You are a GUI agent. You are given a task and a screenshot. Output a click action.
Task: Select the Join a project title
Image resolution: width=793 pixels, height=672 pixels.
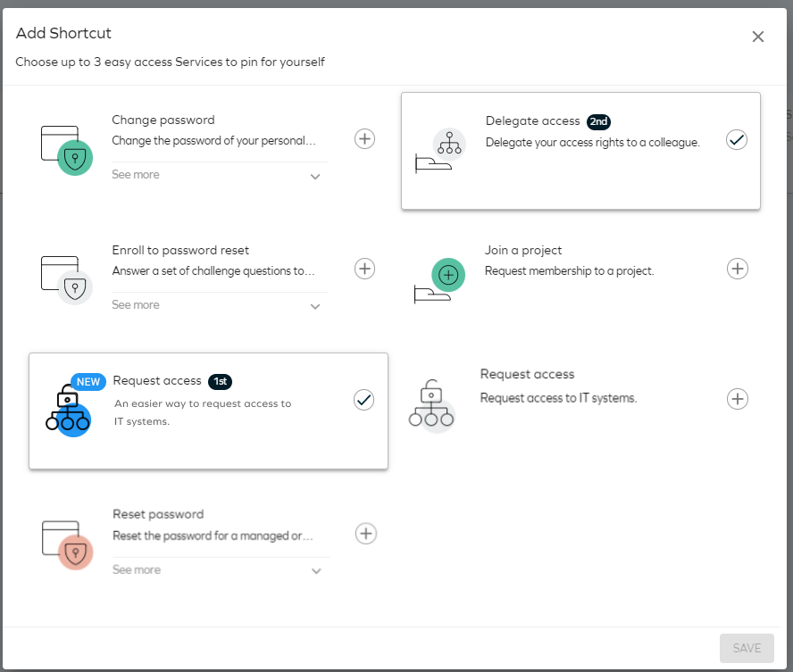click(523, 250)
